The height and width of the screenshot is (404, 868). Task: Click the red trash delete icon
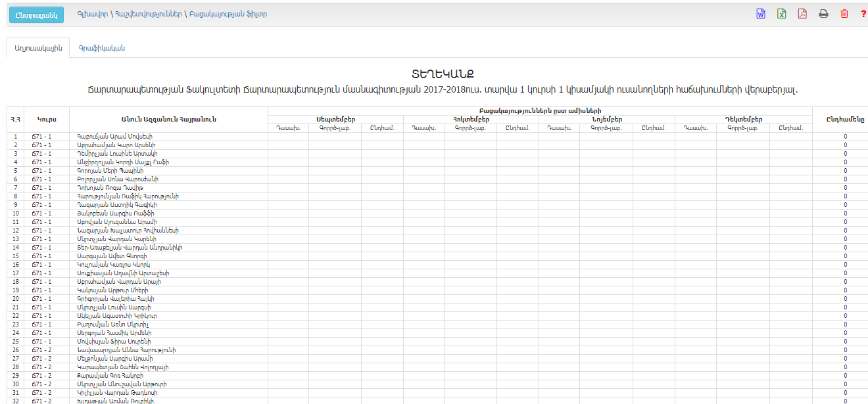844,14
